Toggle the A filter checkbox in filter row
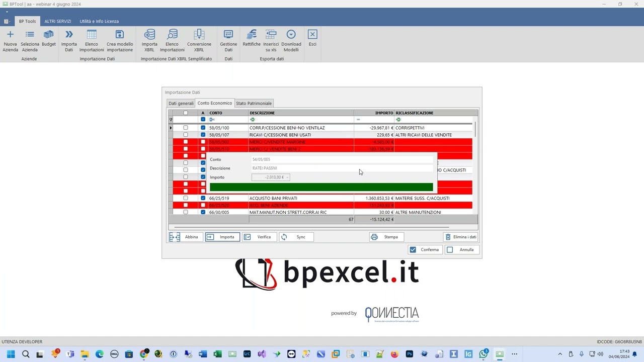This screenshot has width=644, height=362. tap(203, 120)
